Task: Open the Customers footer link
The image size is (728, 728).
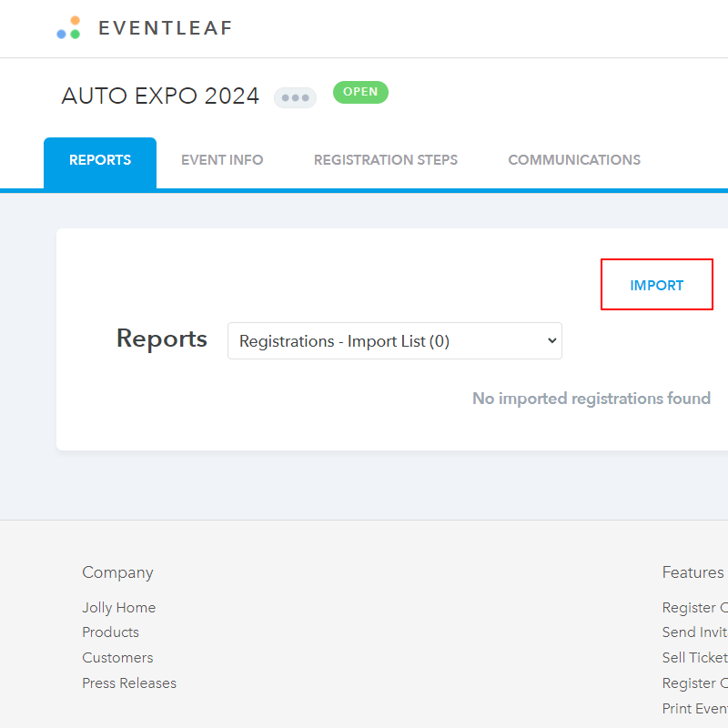Action: point(117,658)
